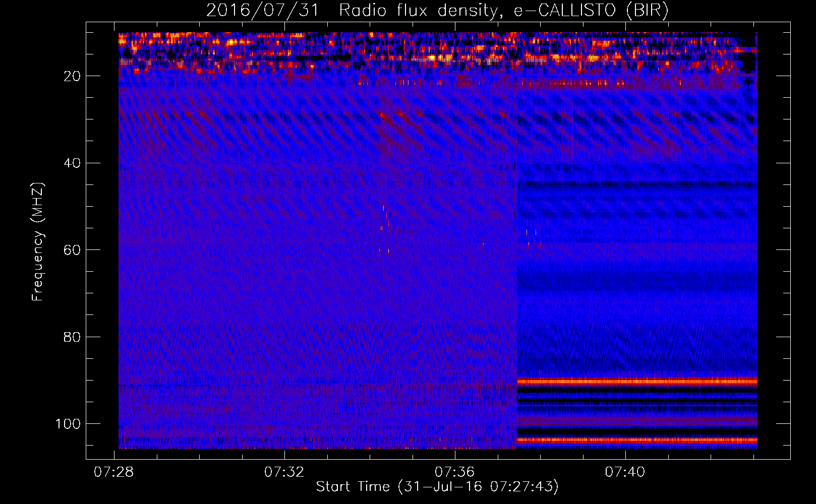816x504 pixels.
Task: Click the '100' frequency tick label
Action: [68, 424]
